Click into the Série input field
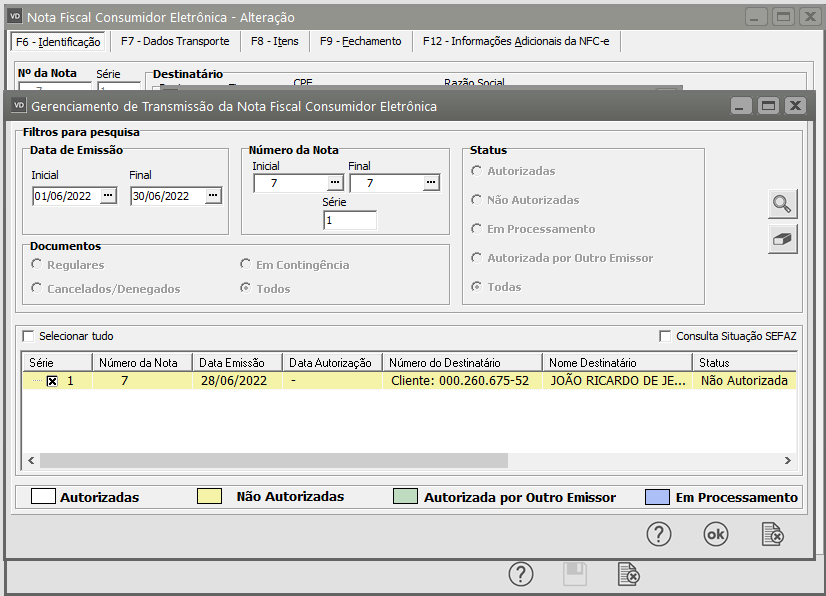This screenshot has width=826, height=596. 349,220
